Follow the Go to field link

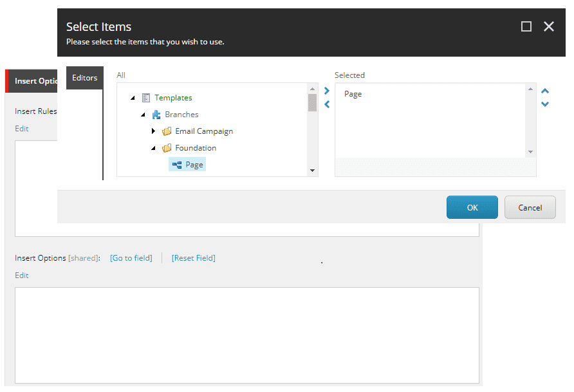[131, 258]
